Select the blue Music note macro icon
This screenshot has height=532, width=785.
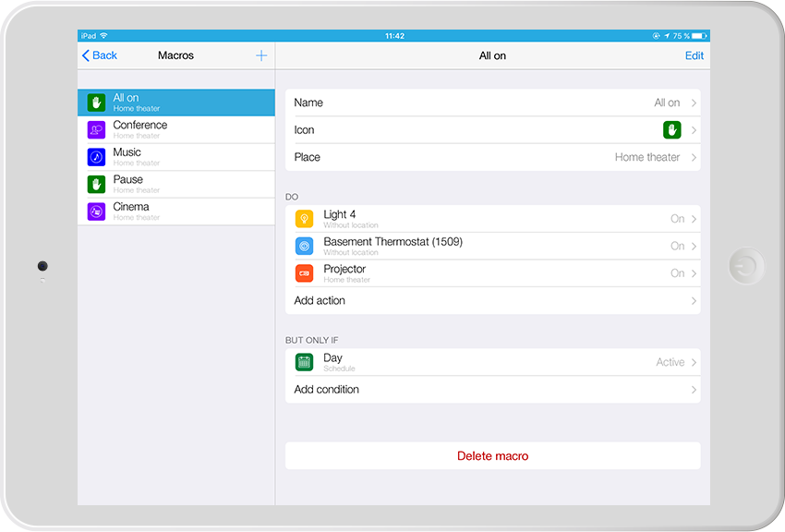pyautogui.click(x=96, y=157)
